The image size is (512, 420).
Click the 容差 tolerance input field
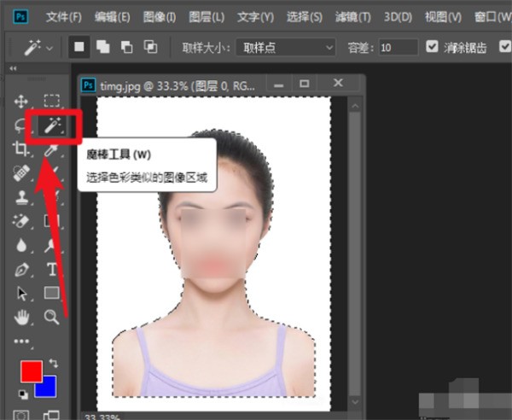(396, 48)
